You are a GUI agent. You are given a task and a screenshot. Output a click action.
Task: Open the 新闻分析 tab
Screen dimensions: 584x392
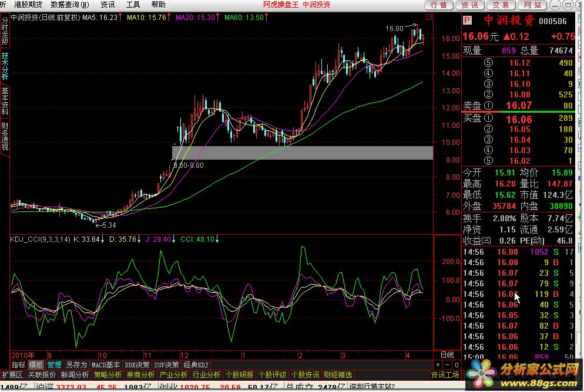(x=75, y=374)
